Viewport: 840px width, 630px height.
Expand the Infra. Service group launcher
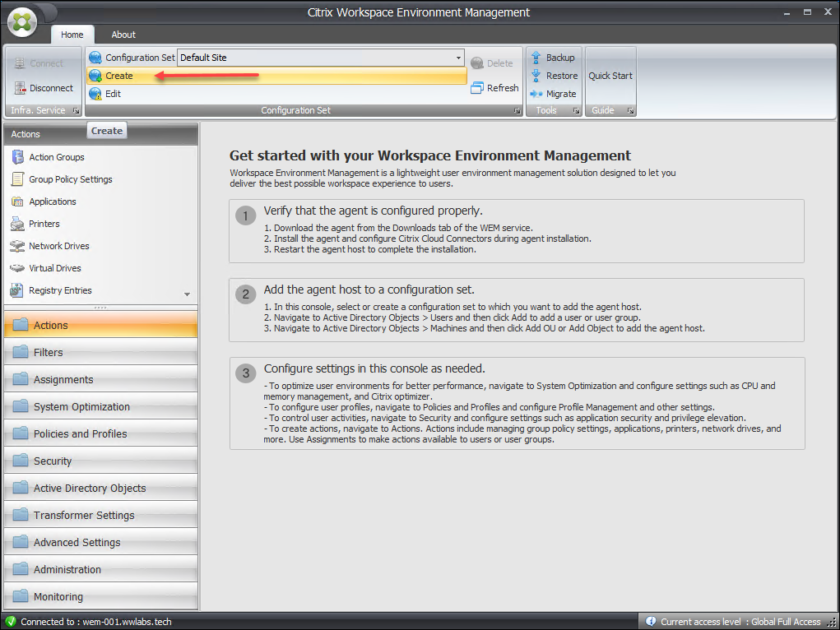click(x=76, y=111)
